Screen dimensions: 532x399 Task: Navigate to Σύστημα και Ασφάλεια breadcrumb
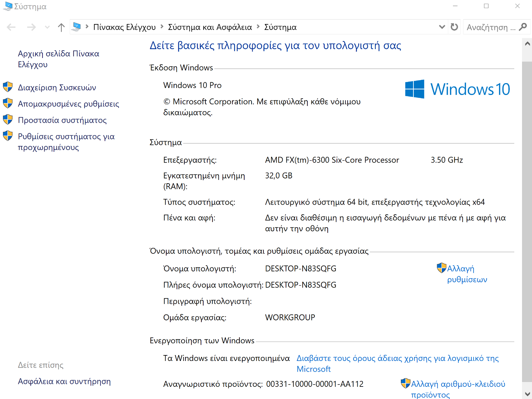[x=210, y=27]
